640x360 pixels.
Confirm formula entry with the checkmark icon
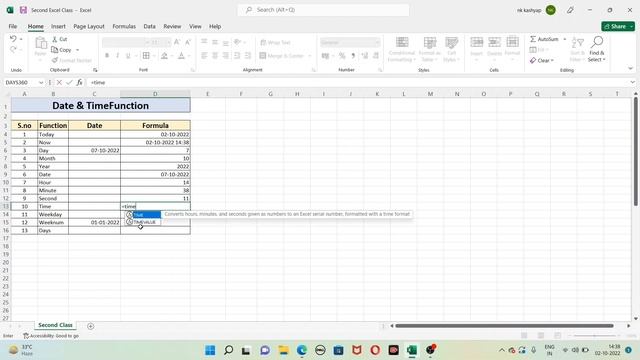pyautogui.click(x=69, y=82)
